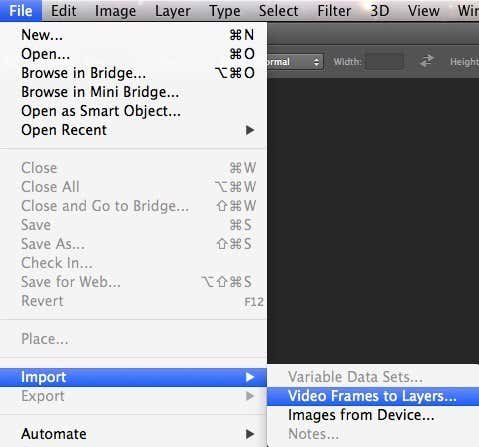This screenshot has width=479, height=447.
Task: Open the Select menu
Action: [x=278, y=11]
